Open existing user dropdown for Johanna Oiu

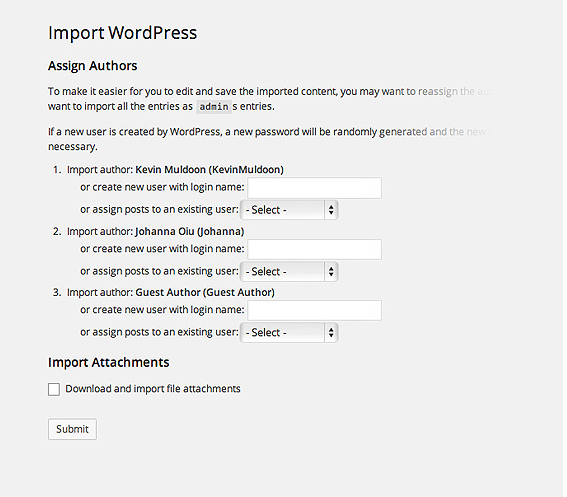coord(289,272)
